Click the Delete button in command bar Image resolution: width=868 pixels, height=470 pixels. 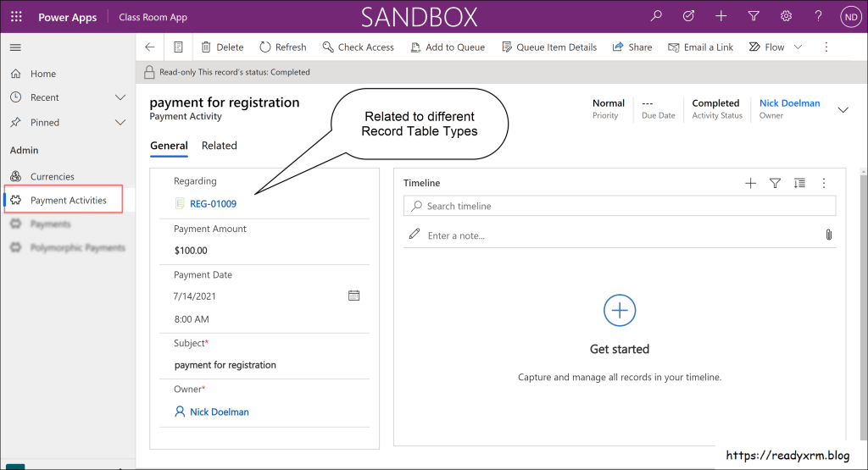click(x=222, y=47)
